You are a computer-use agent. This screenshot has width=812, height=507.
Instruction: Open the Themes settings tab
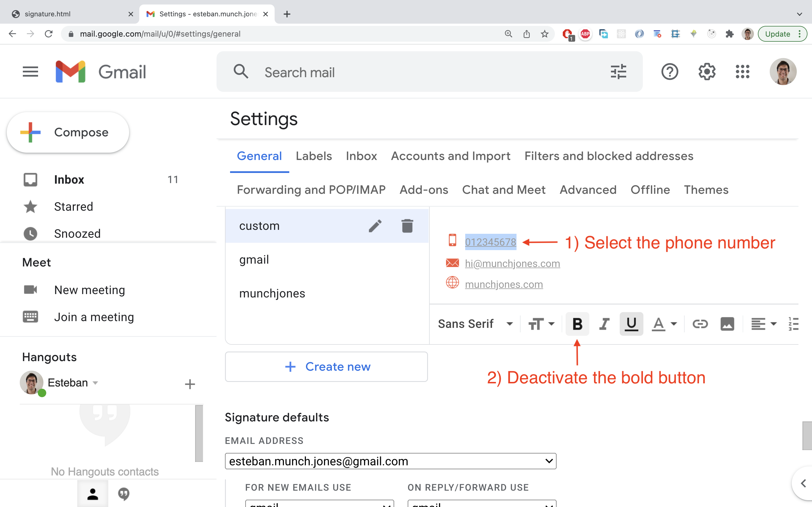(x=706, y=190)
